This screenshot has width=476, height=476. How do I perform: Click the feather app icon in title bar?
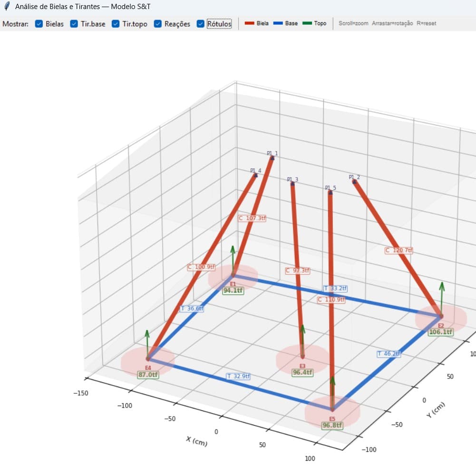click(7, 6)
